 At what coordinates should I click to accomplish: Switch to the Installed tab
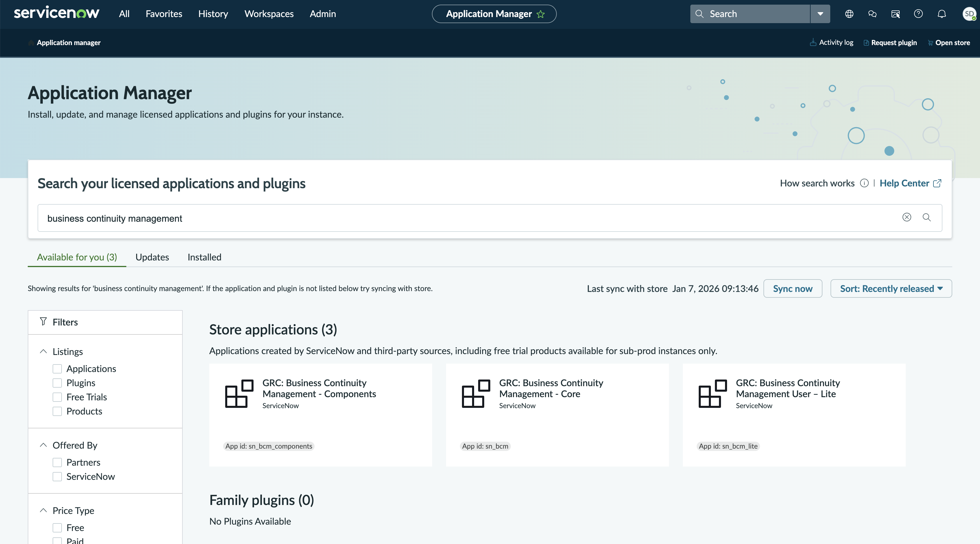[204, 257]
